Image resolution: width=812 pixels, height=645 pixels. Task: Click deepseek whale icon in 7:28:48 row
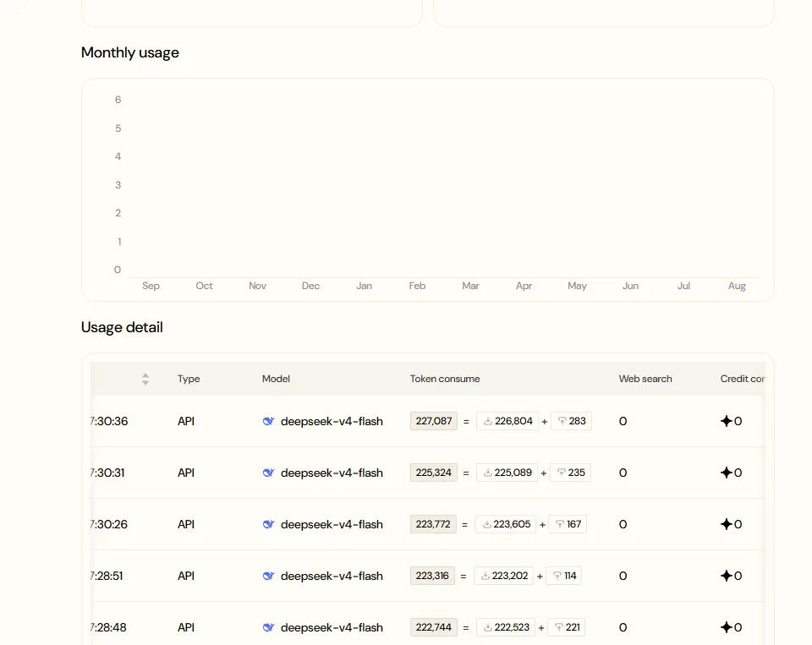pos(268,627)
